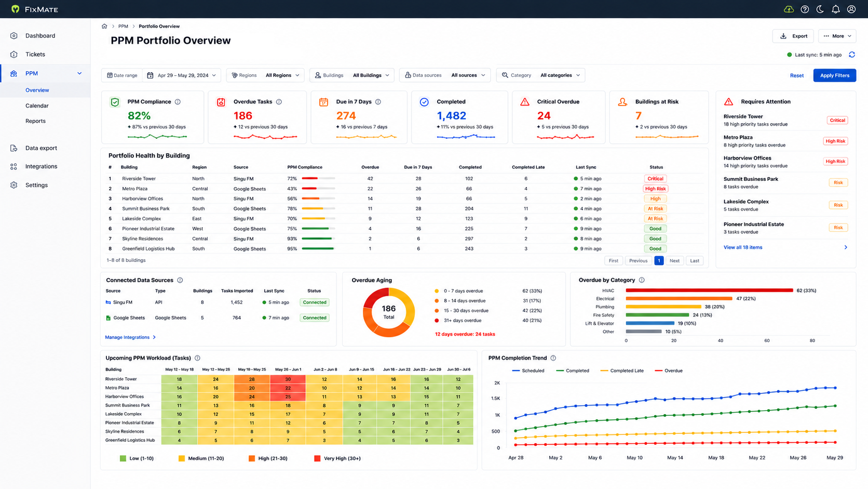The image size is (868, 489).
Task: Click the Reset filters link
Action: click(797, 75)
